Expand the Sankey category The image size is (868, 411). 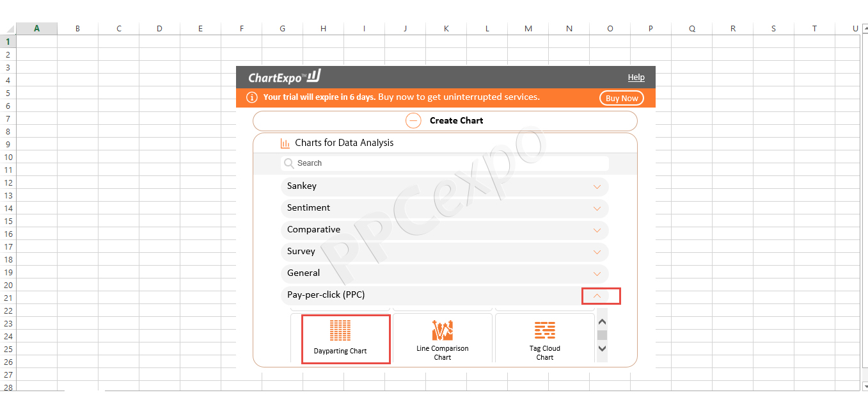[445, 186]
